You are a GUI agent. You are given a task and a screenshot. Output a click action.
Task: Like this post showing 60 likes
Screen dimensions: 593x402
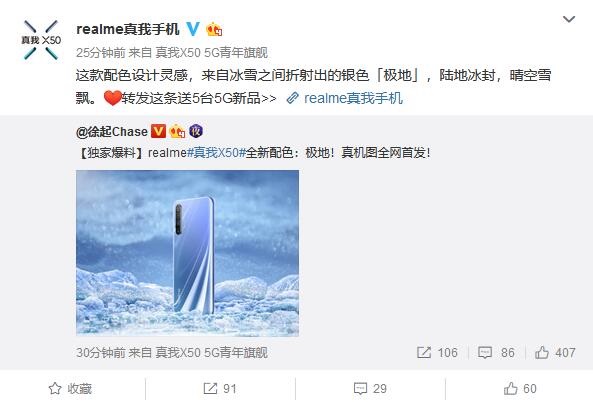(520, 388)
